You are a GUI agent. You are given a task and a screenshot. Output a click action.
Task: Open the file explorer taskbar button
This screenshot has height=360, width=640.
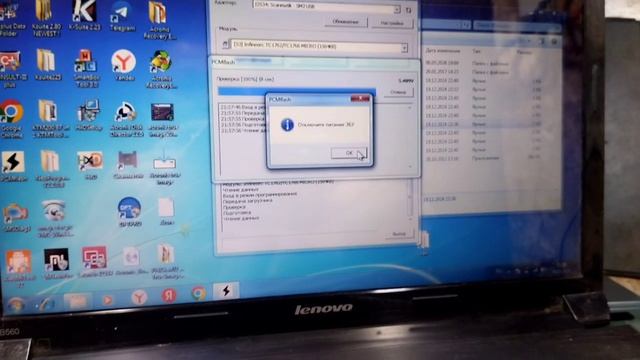[77, 301]
